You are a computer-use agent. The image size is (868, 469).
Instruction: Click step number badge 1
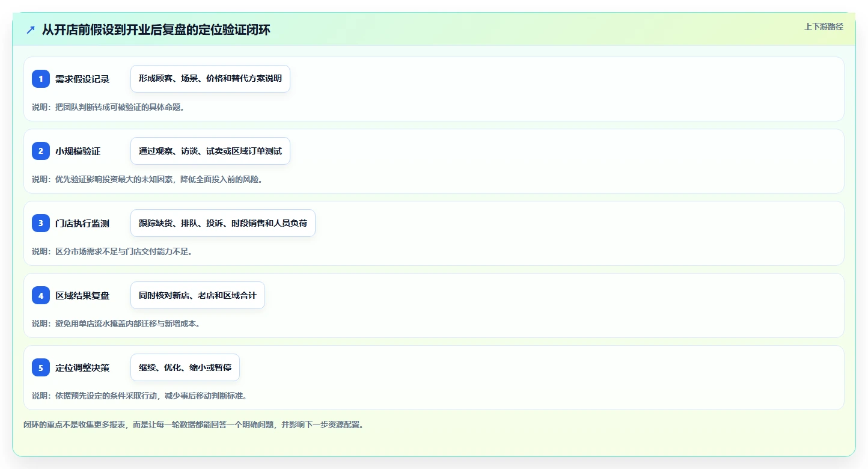(41, 79)
